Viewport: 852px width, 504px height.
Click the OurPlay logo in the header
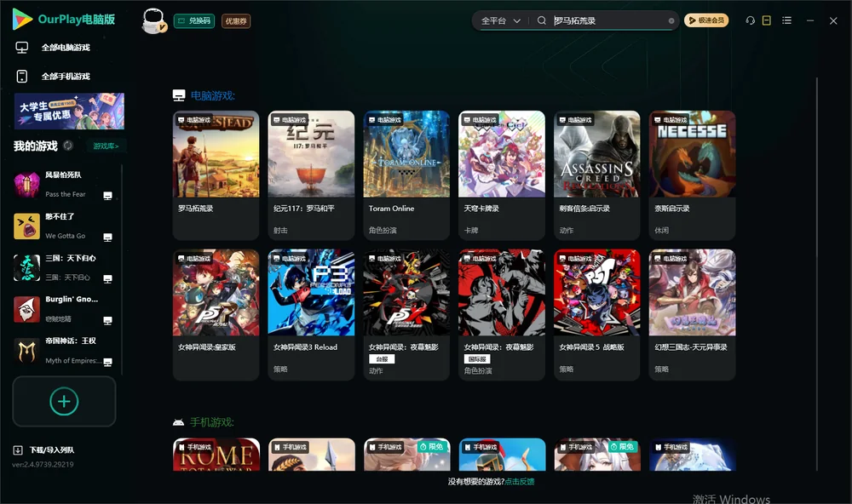(x=64, y=20)
